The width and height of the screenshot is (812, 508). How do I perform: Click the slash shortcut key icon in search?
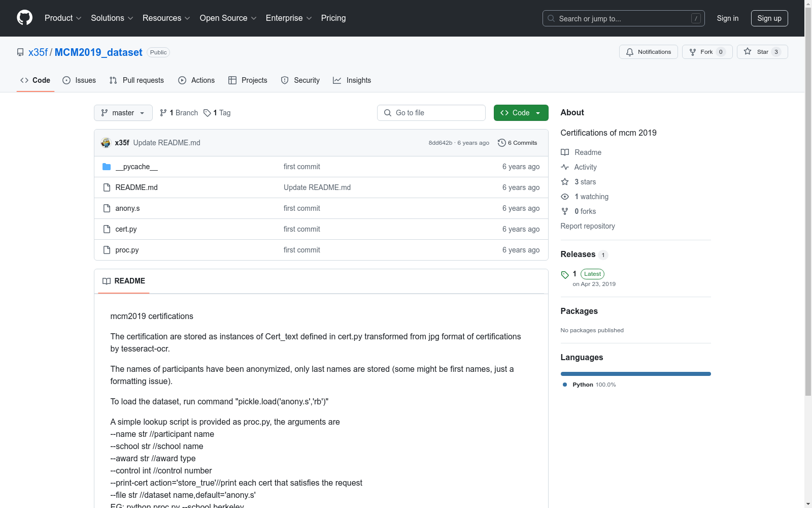(x=696, y=18)
